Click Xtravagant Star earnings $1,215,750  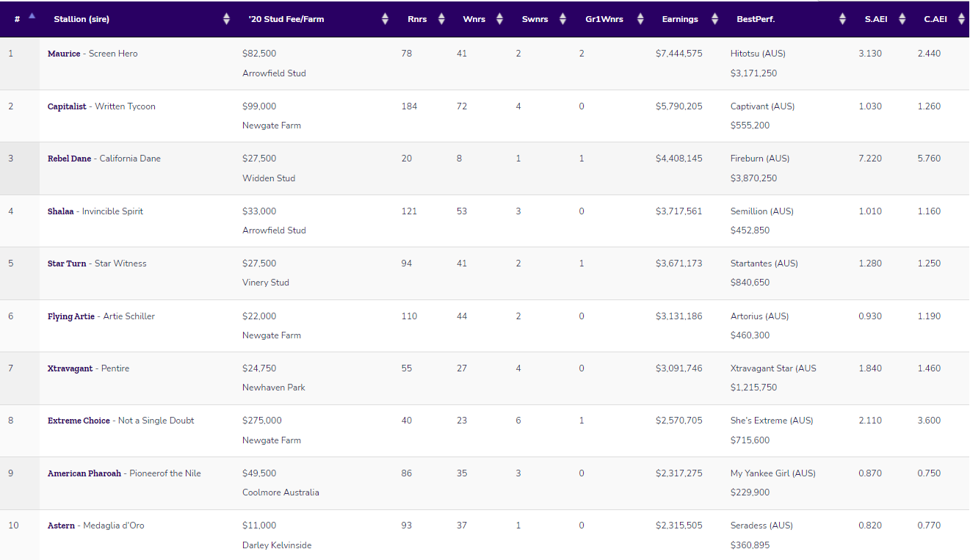pos(753,388)
